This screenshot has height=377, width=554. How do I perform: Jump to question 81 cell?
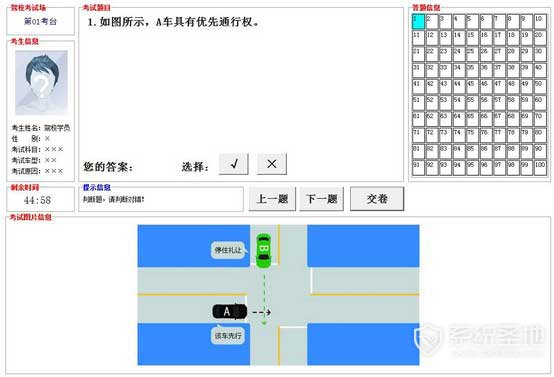[418, 152]
